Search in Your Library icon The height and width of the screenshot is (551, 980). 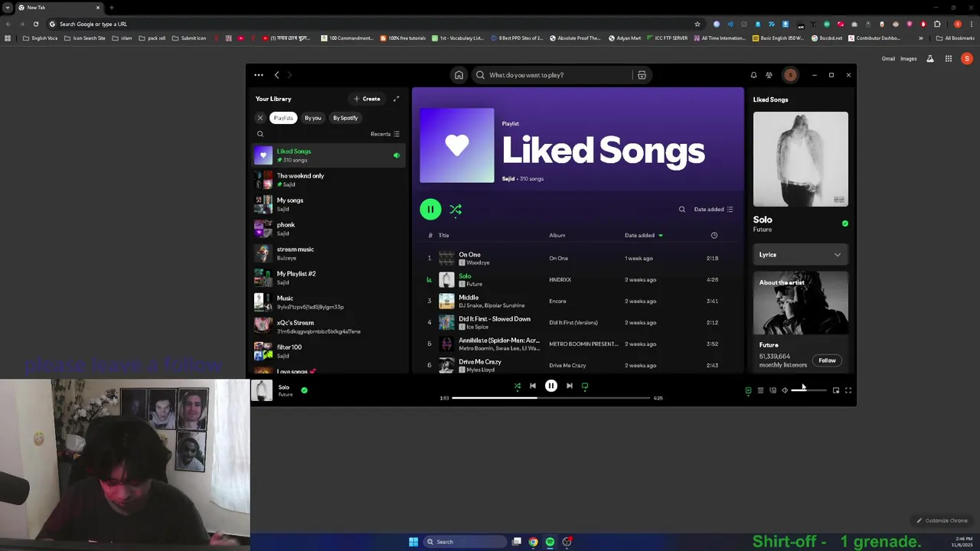pyautogui.click(x=260, y=134)
